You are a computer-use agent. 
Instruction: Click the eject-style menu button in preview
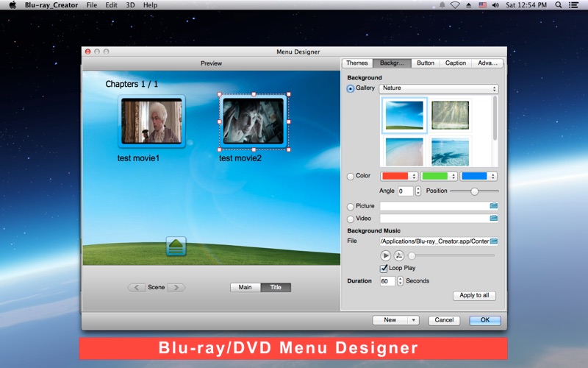click(176, 247)
